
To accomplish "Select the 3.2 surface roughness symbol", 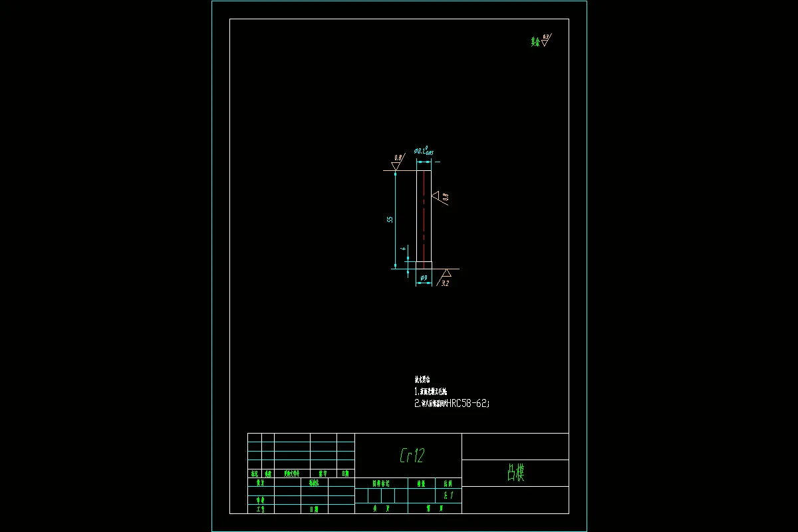I will [x=445, y=278].
